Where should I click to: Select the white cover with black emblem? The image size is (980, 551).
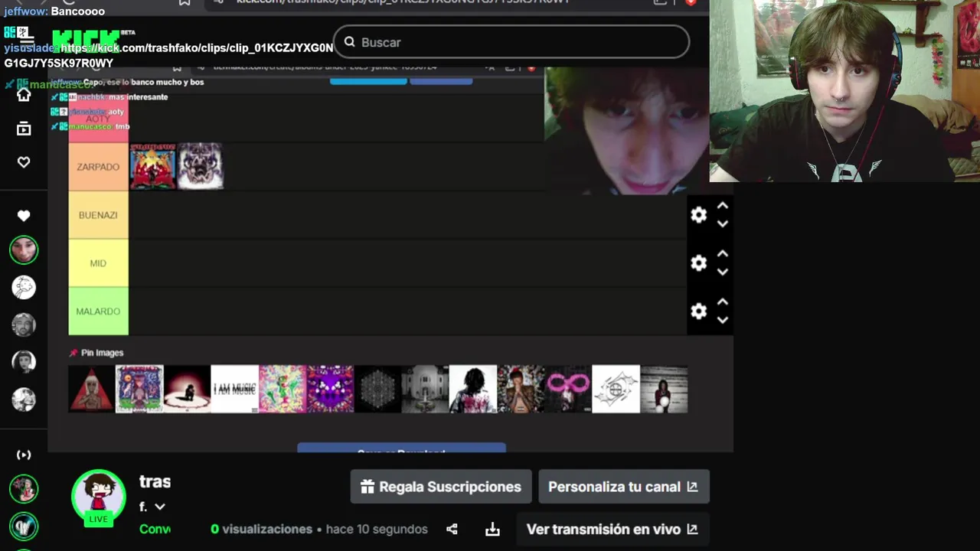pyautogui.click(x=616, y=390)
